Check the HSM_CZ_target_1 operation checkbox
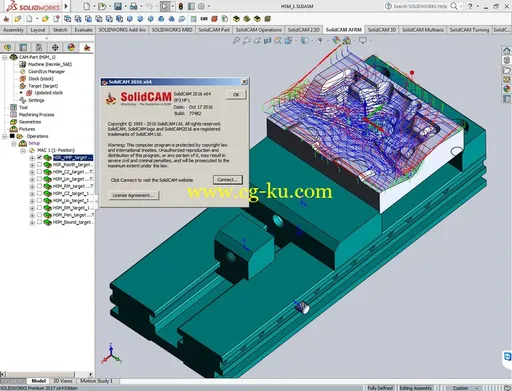Screen dimensions: 512x391 point(39,193)
